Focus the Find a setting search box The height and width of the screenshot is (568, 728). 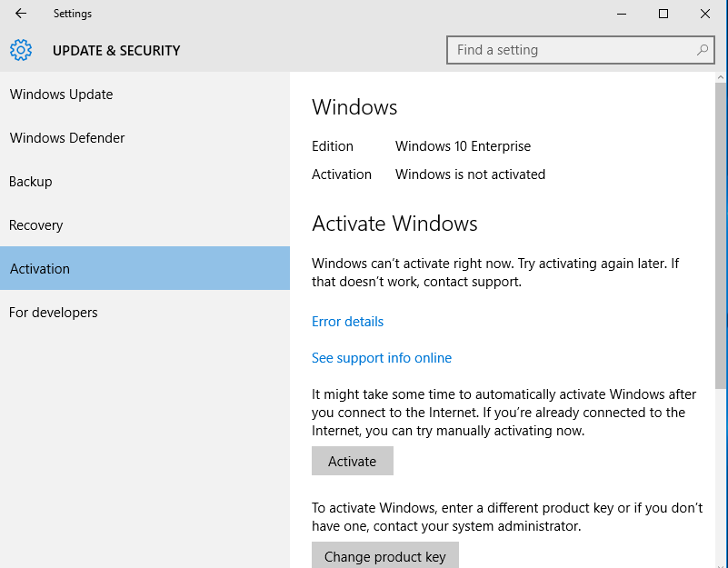coord(581,50)
